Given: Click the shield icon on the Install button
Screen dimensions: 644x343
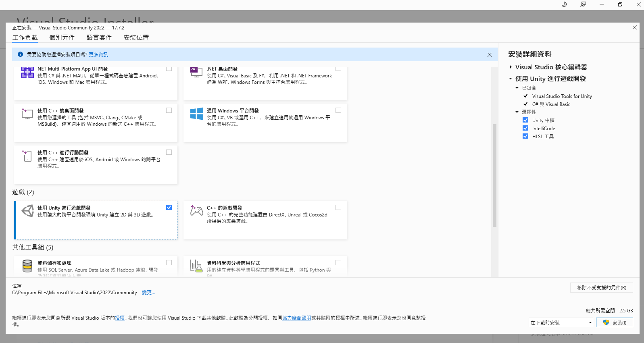Looking at the screenshot, I should point(606,322).
